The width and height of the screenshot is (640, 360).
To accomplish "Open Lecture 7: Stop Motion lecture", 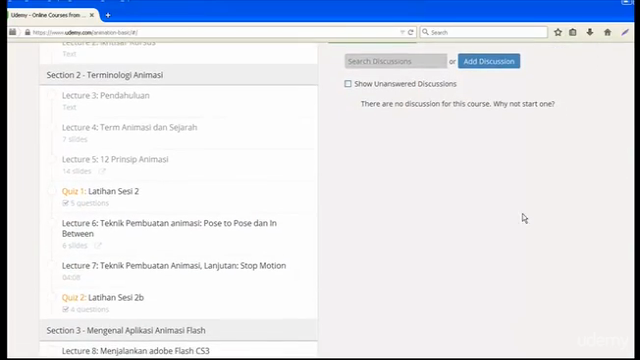I will (x=174, y=265).
